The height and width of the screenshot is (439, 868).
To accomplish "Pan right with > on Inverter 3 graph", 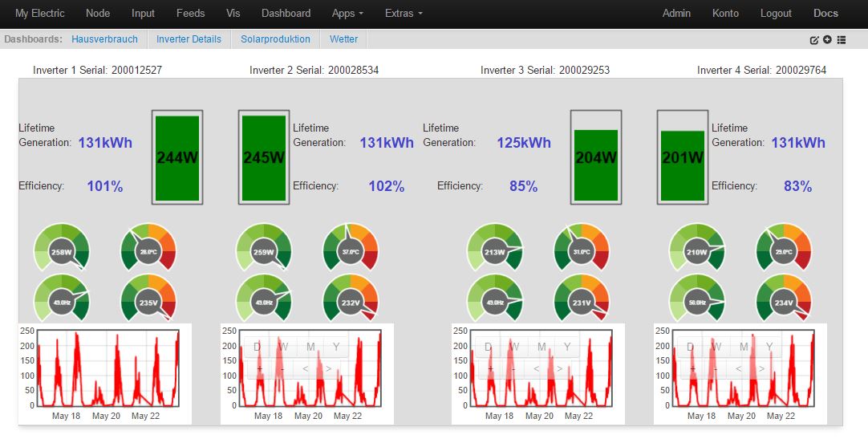I will [560, 369].
